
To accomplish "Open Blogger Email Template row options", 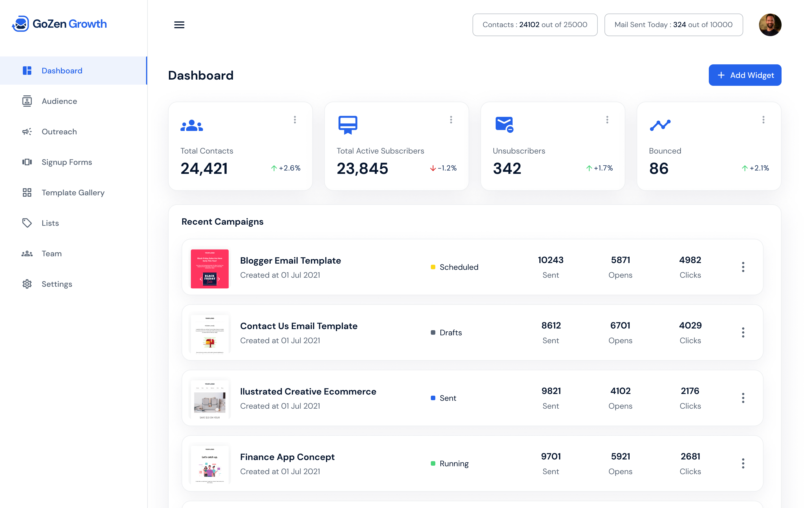I will click(x=743, y=267).
